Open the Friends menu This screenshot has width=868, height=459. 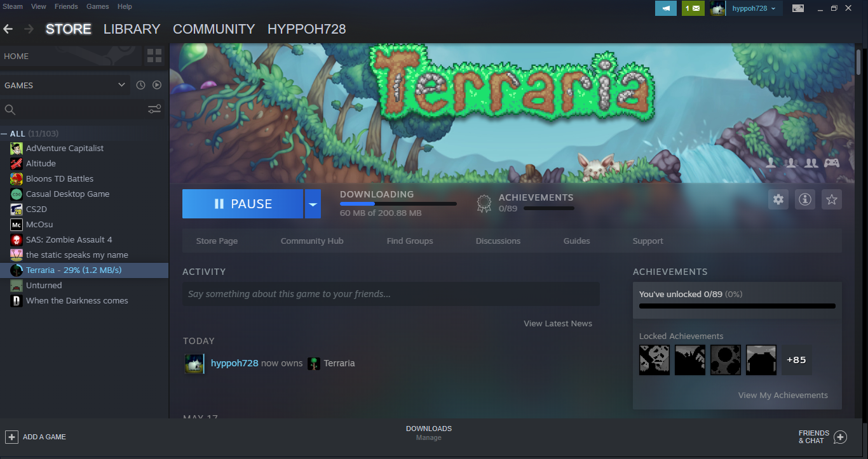[66, 6]
